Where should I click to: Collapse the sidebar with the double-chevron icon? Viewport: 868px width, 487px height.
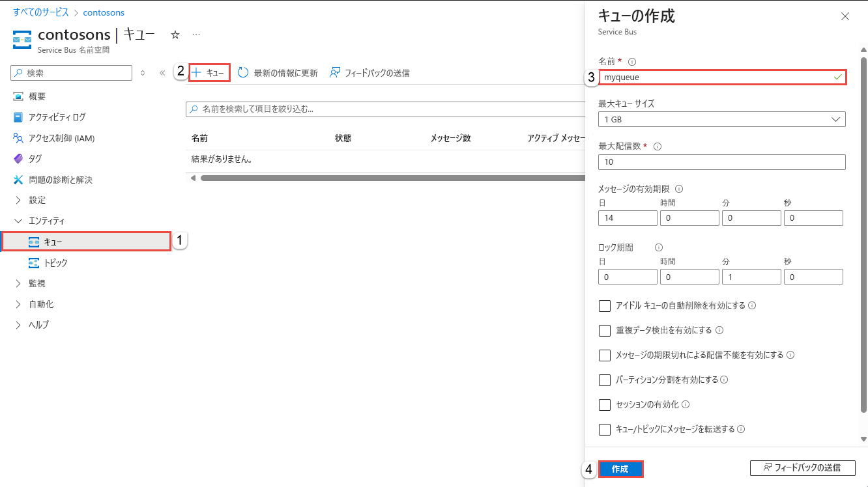162,73
